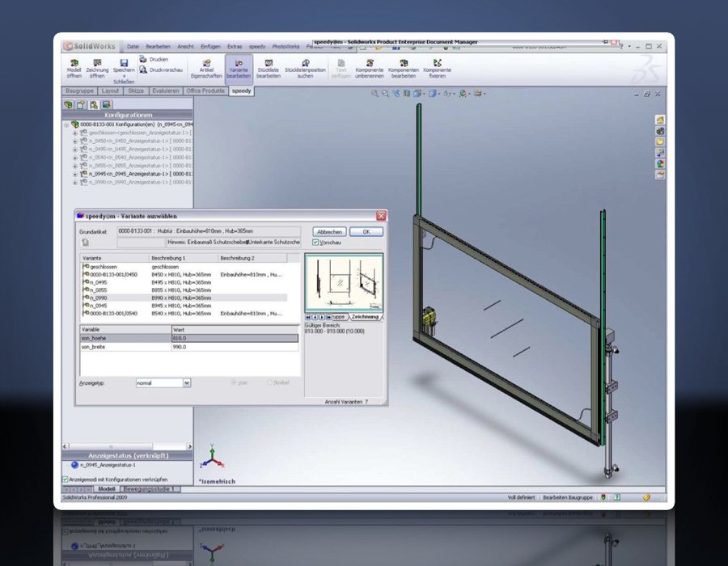Click first-page arrow under preview image

point(308,317)
